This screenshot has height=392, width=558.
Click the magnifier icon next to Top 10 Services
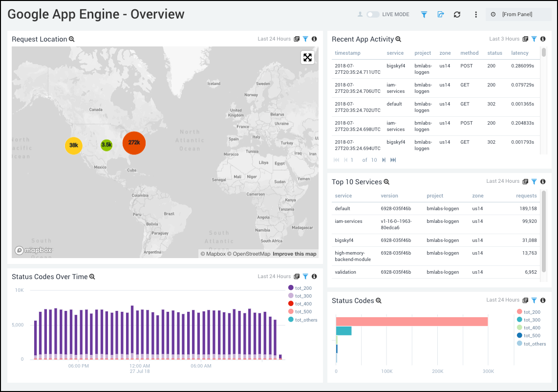coord(386,182)
